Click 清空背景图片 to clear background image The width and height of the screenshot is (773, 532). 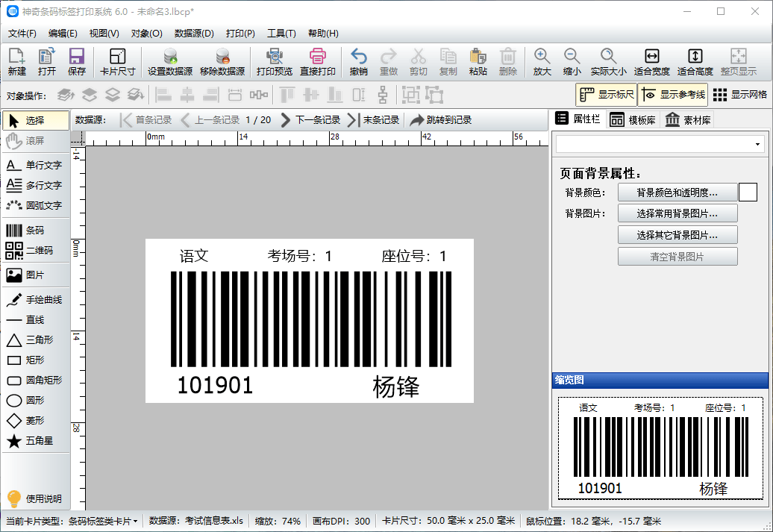[677, 257]
